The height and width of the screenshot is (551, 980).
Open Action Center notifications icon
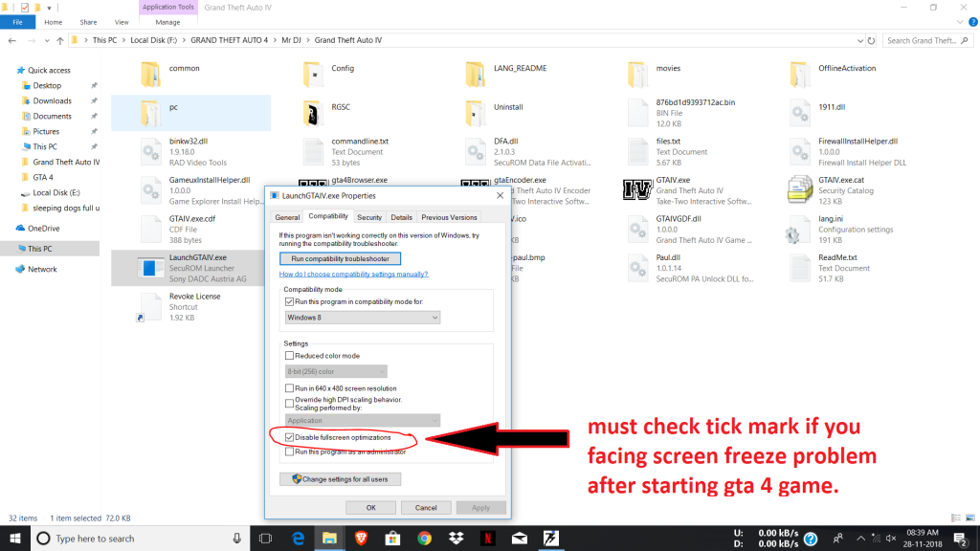click(x=961, y=538)
